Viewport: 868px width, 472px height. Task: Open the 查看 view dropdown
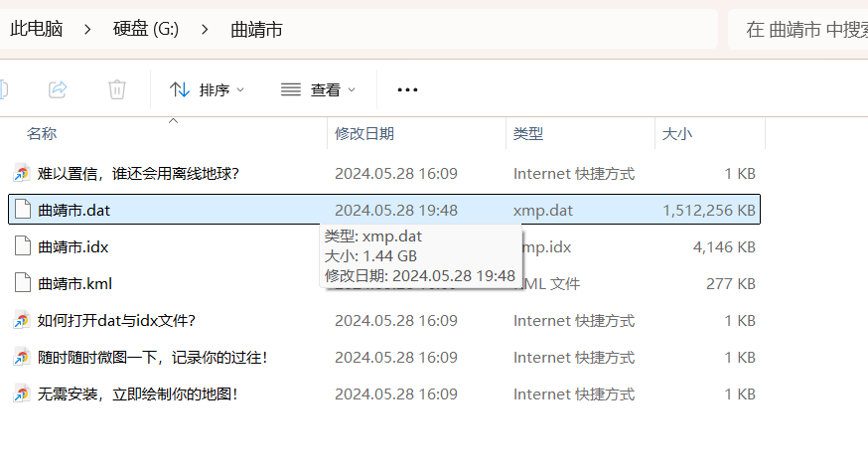(x=318, y=90)
